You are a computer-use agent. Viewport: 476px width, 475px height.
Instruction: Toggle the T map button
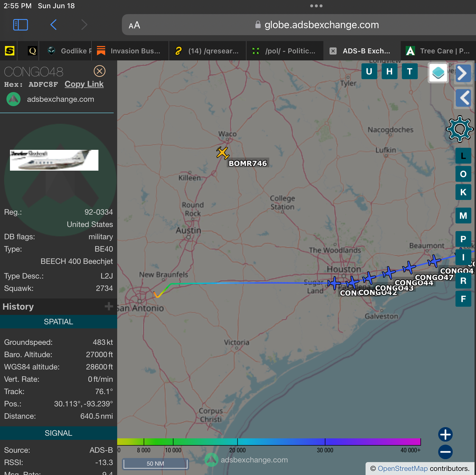[410, 72]
